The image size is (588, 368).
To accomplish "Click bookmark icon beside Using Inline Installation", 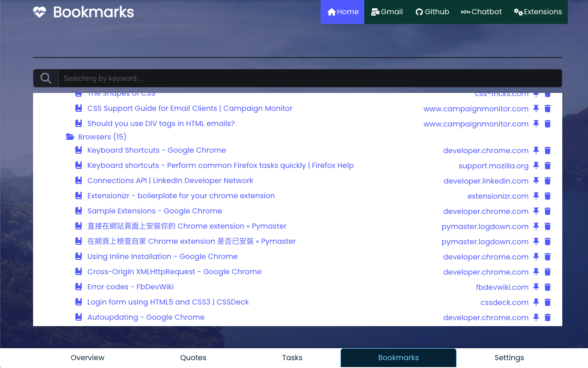I will click(x=79, y=257).
